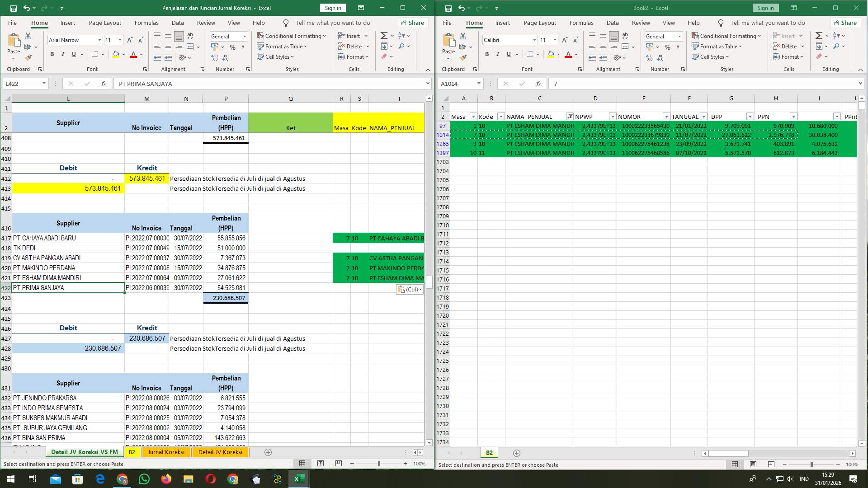Toggle Italic formatting

[63, 54]
